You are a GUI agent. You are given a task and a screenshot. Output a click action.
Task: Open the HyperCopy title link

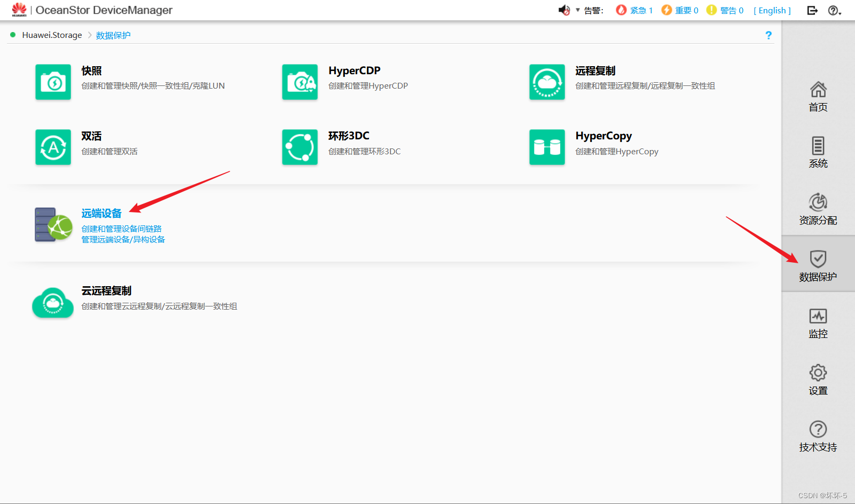[603, 136]
